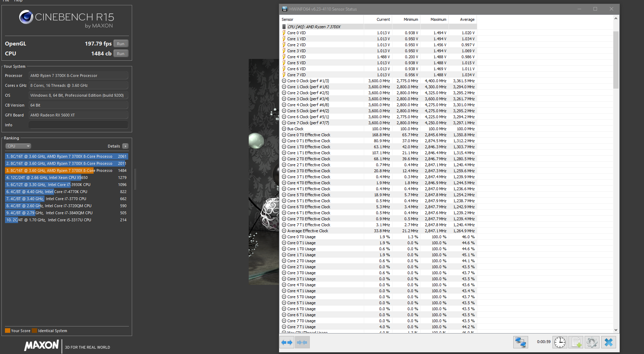This screenshot has width=644, height=354.
Task: Click the Core 4 T1 Usage sensor icon
Action: (284, 291)
